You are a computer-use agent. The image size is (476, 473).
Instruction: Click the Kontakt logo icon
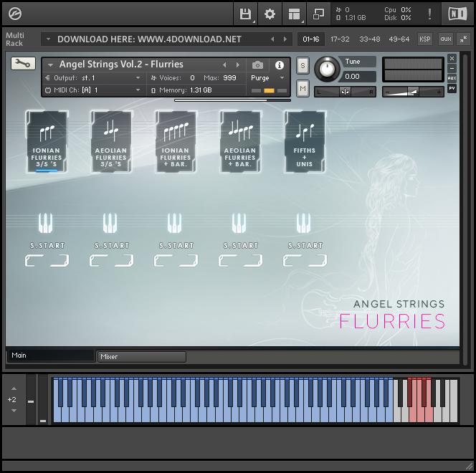click(14, 14)
